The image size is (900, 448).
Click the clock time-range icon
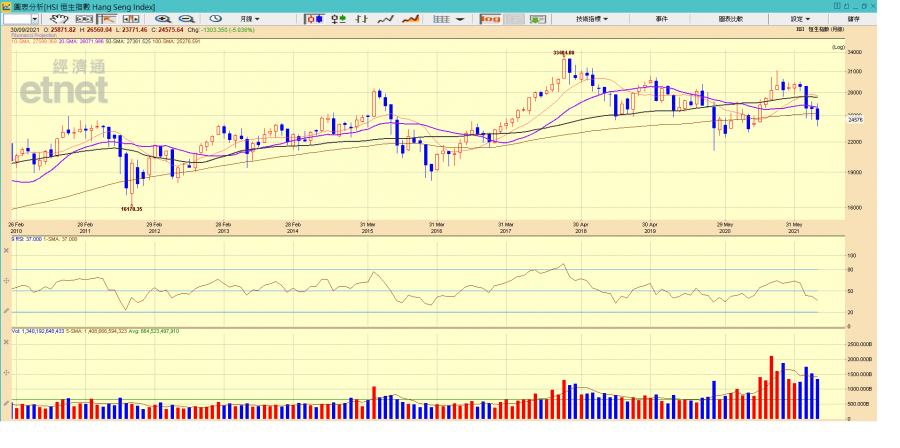tap(215, 19)
